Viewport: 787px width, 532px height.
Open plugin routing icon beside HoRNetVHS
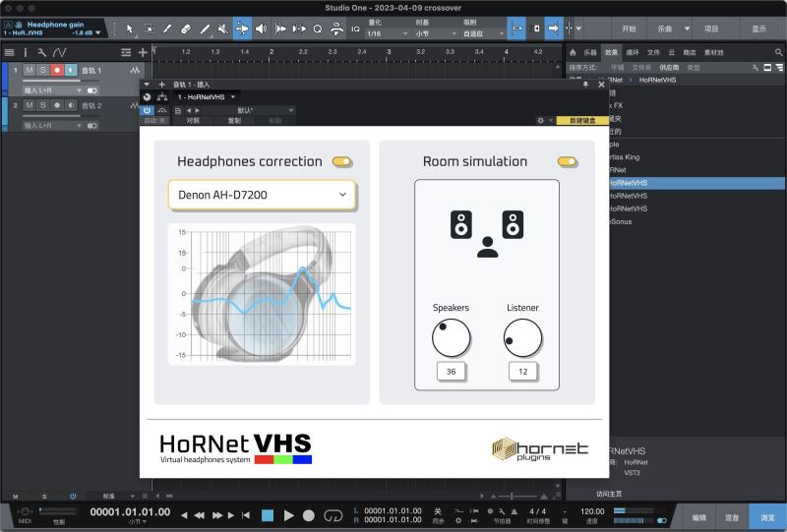pyautogui.click(x=162, y=97)
